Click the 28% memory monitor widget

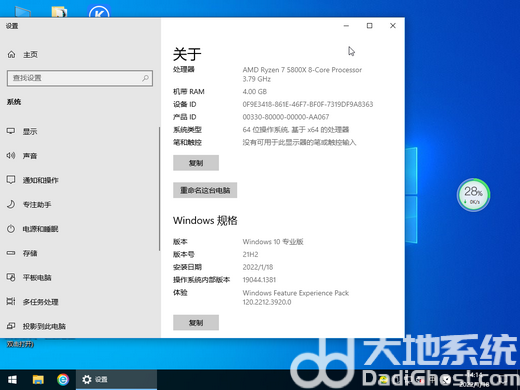[473, 195]
